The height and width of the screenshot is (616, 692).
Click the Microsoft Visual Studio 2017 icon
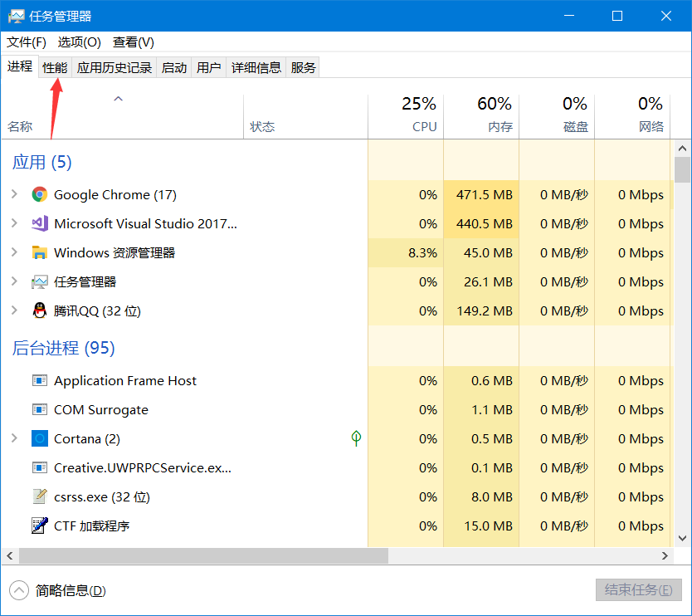point(39,223)
